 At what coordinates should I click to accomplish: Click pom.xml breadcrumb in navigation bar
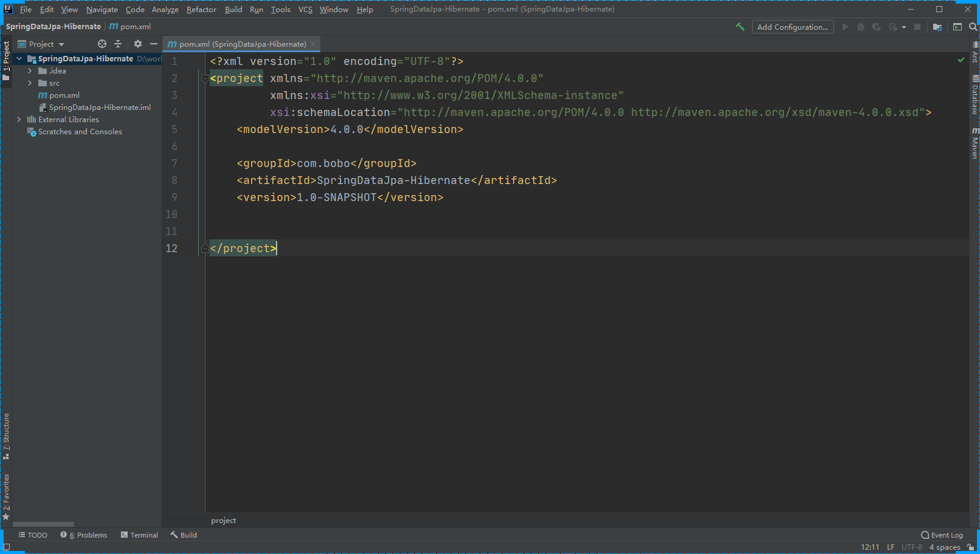tap(130, 27)
